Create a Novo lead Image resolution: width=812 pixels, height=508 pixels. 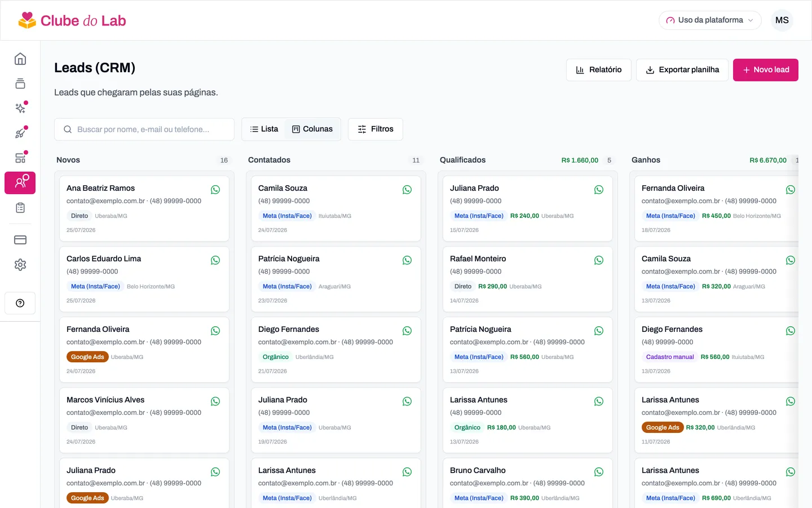pos(766,70)
